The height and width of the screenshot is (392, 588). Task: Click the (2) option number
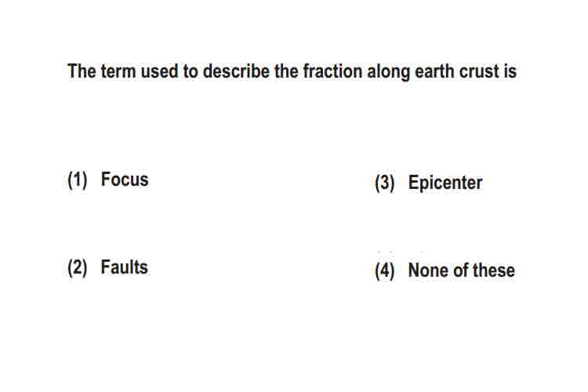pos(78,268)
